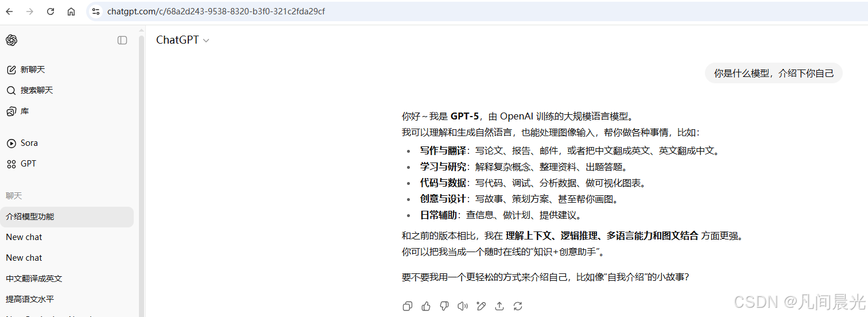Screen dimensions: 868x317
Task: Regenerate the response with the retry icon
Action: point(518,306)
